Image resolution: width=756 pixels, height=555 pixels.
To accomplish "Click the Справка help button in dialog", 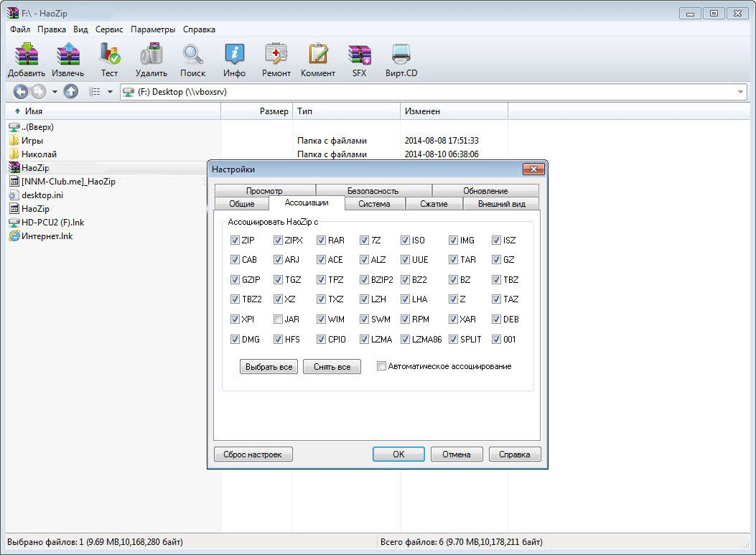I will click(515, 454).
